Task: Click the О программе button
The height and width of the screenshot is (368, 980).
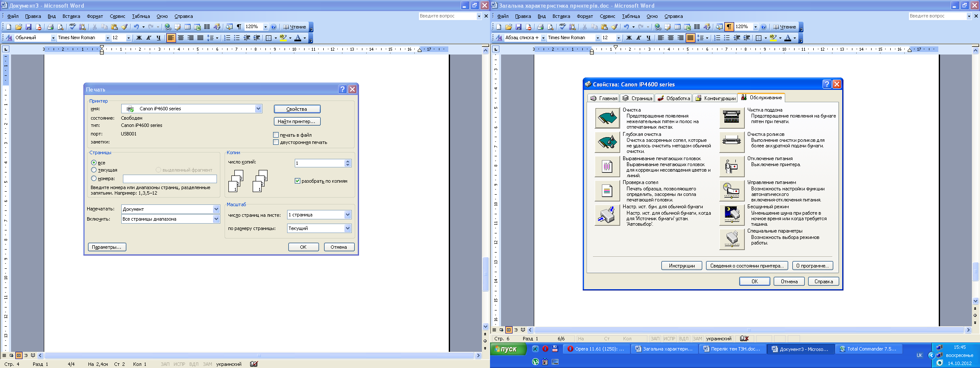Action: 813,266
